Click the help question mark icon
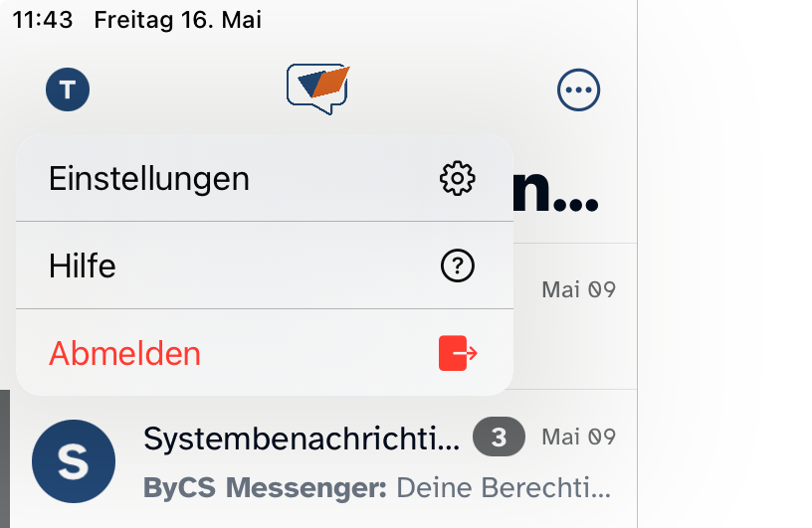 [457, 265]
